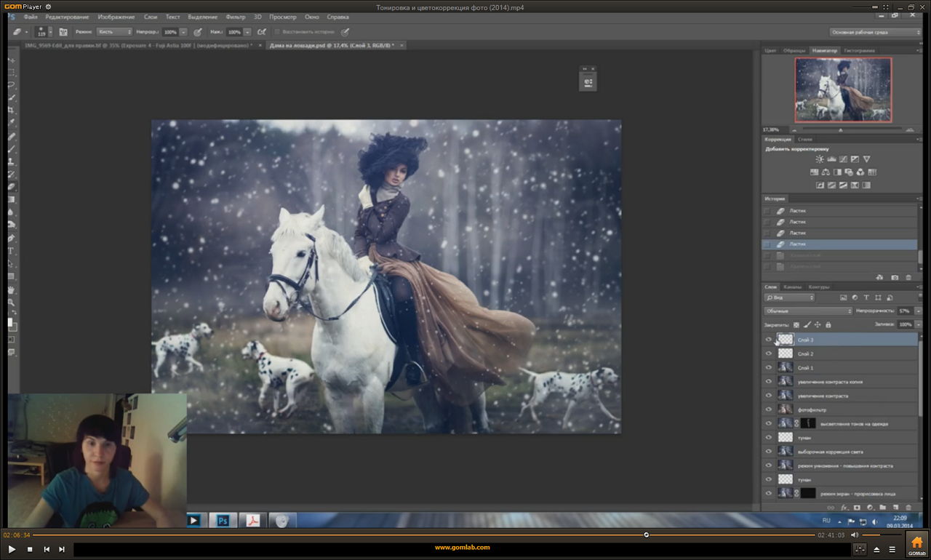This screenshot has height=560, width=931.
Task: Add a Brightness/Contrast adjustment
Action: pyautogui.click(x=820, y=159)
